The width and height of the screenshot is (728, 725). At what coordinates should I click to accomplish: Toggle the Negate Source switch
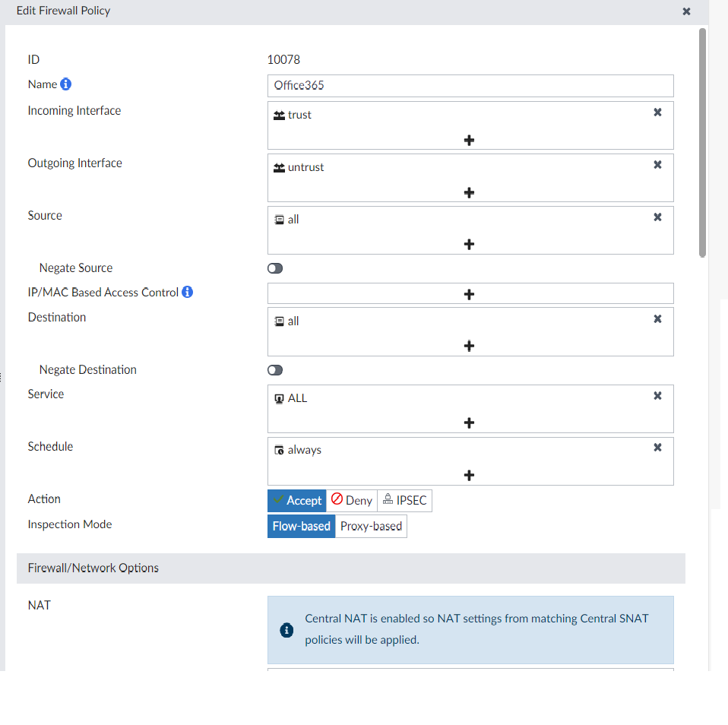pos(275,268)
